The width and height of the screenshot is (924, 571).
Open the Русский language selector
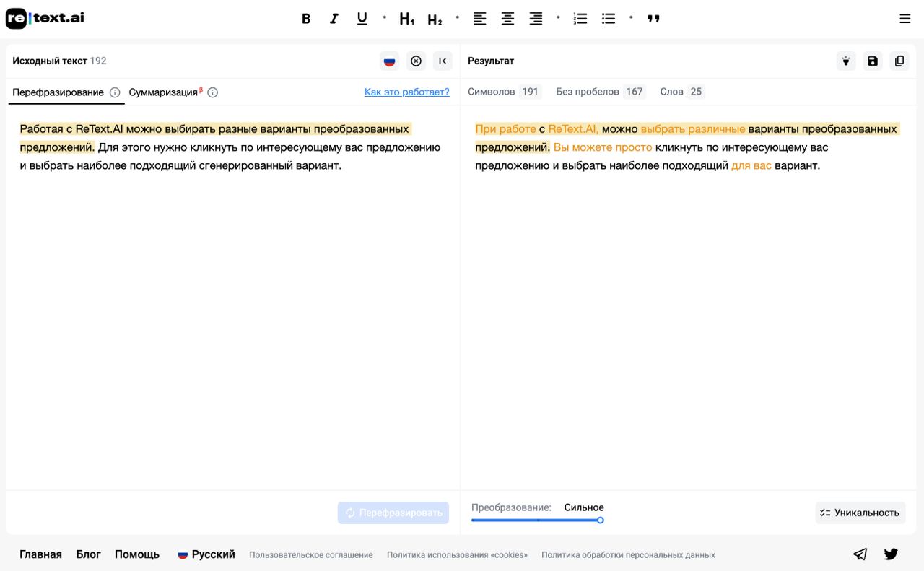pyautogui.click(x=206, y=554)
